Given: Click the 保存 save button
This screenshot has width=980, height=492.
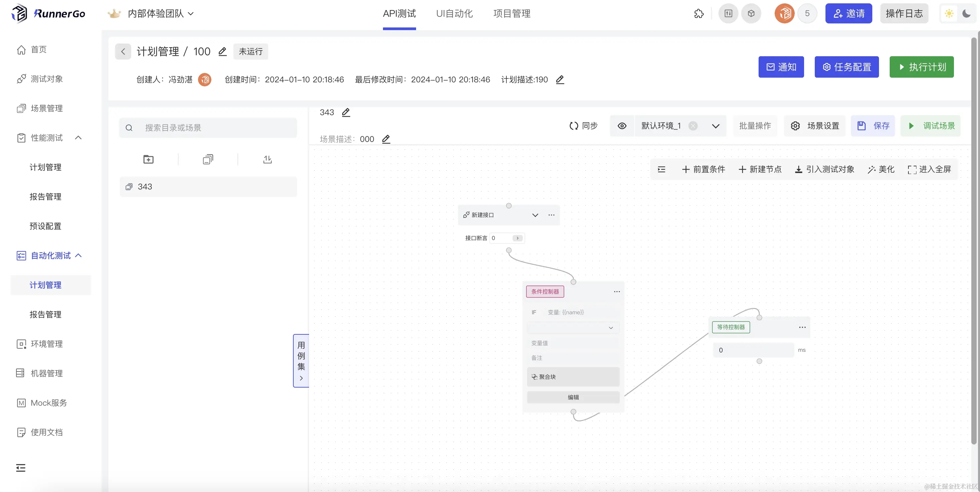Looking at the screenshot, I should point(873,126).
